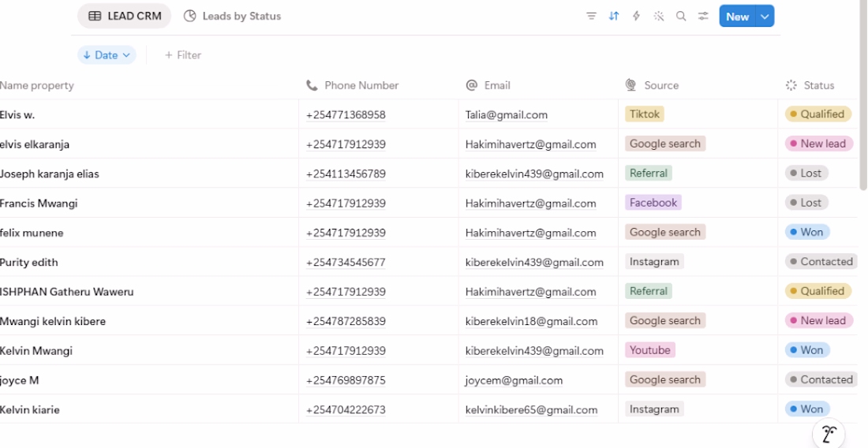Click the sparkle AI icon
Viewport: 868px width, 448px height.
pos(659,16)
